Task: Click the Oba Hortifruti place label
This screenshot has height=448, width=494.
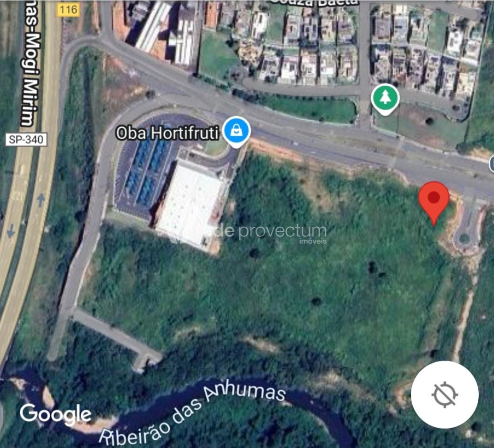Action: (x=167, y=133)
